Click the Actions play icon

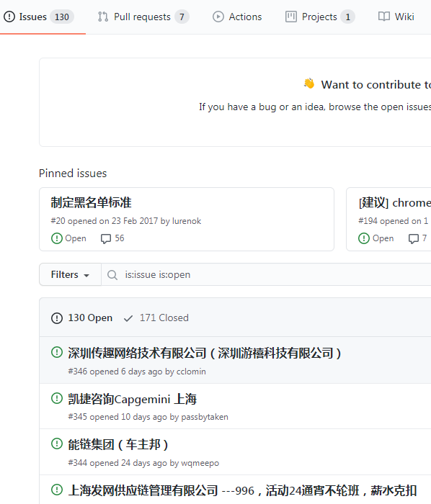pyautogui.click(x=218, y=17)
